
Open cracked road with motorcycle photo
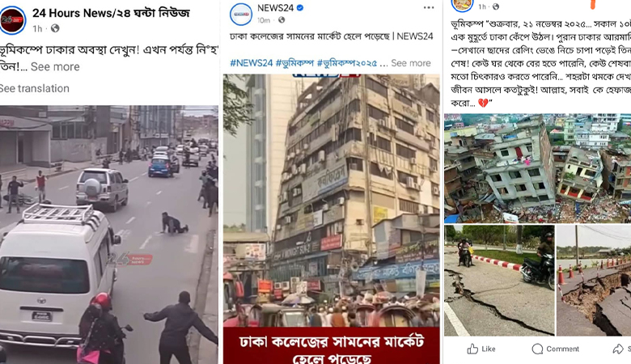(x=499, y=281)
